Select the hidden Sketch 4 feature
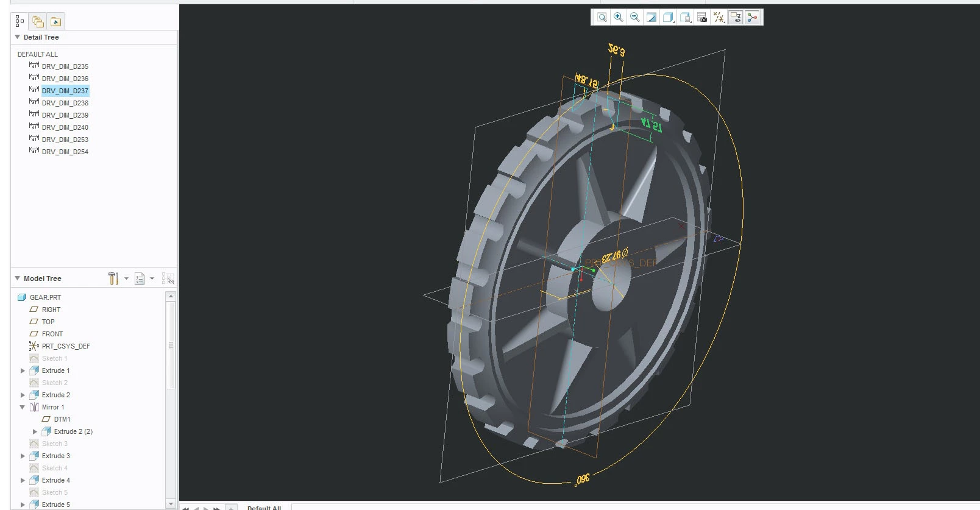 [55, 468]
